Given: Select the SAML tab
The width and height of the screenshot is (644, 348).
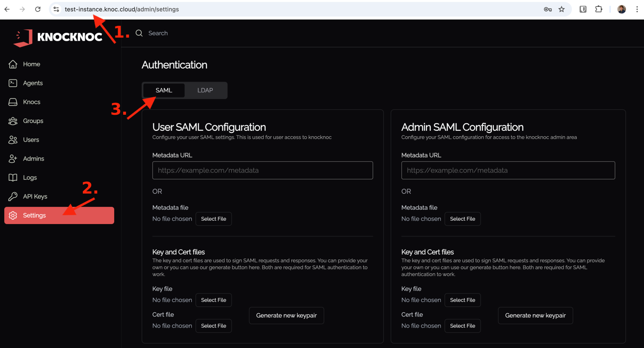Looking at the screenshot, I should click(x=164, y=90).
